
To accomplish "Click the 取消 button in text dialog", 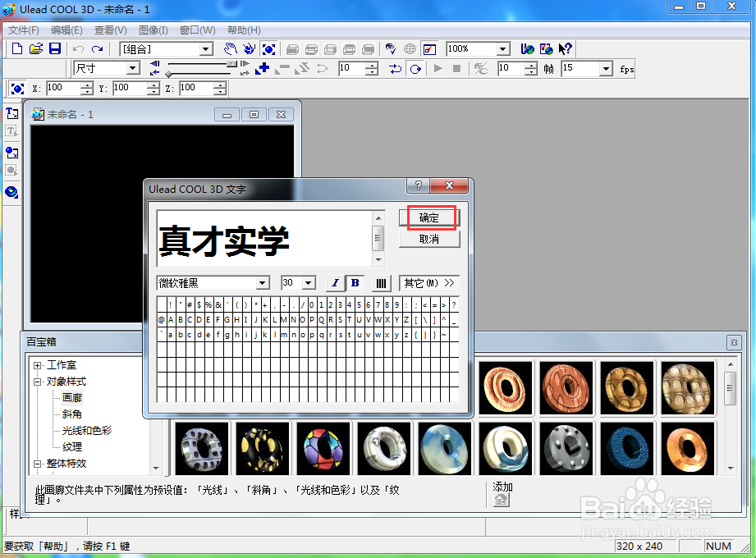I will click(x=429, y=239).
